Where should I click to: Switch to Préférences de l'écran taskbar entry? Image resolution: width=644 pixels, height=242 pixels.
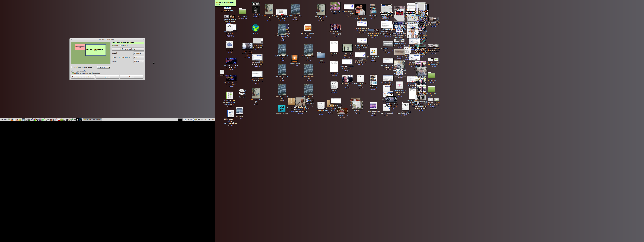point(92,120)
